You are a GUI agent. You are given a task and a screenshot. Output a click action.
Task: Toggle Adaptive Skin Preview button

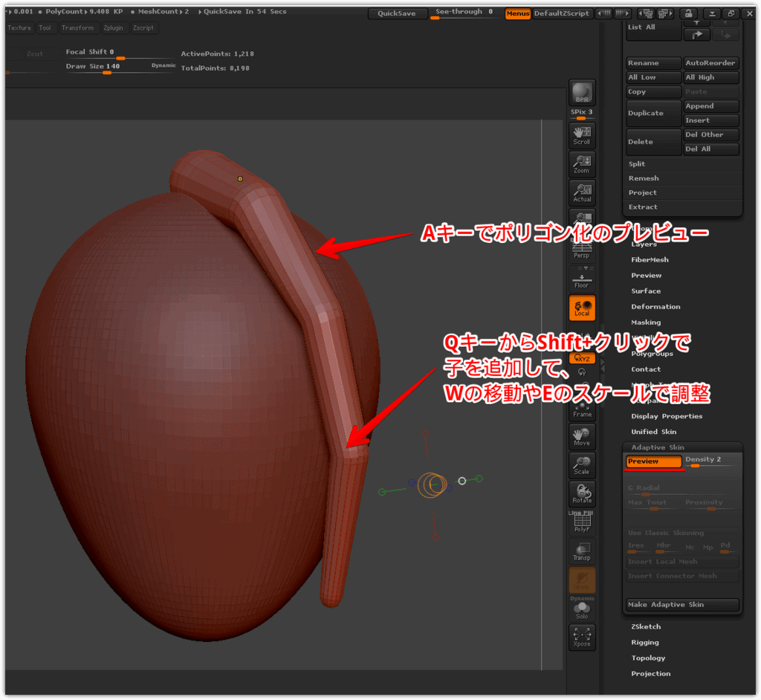tap(653, 461)
